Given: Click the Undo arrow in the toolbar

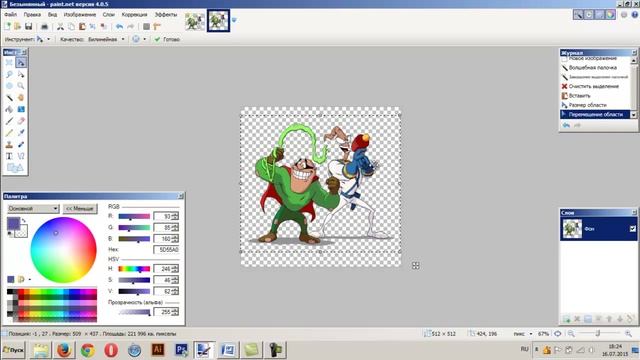Looking at the screenshot, I should click(119, 27).
